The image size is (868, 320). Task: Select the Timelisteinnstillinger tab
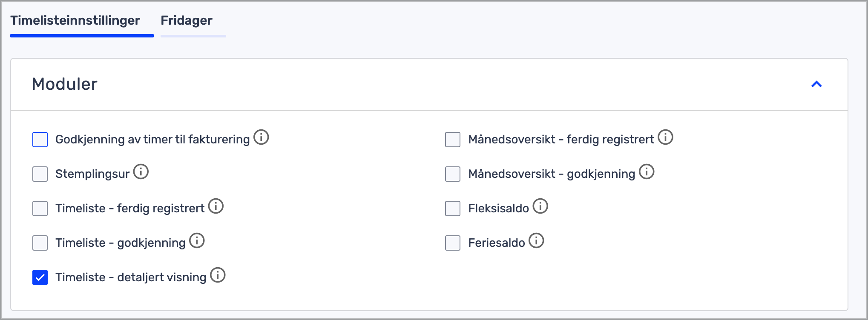pos(75,20)
